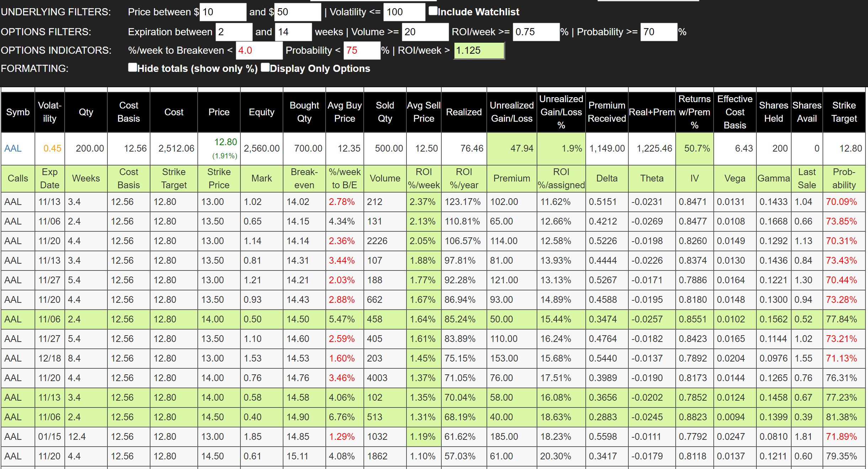Click the Premium Received column header
Viewport: 868px width, 469px height.
pos(607,112)
